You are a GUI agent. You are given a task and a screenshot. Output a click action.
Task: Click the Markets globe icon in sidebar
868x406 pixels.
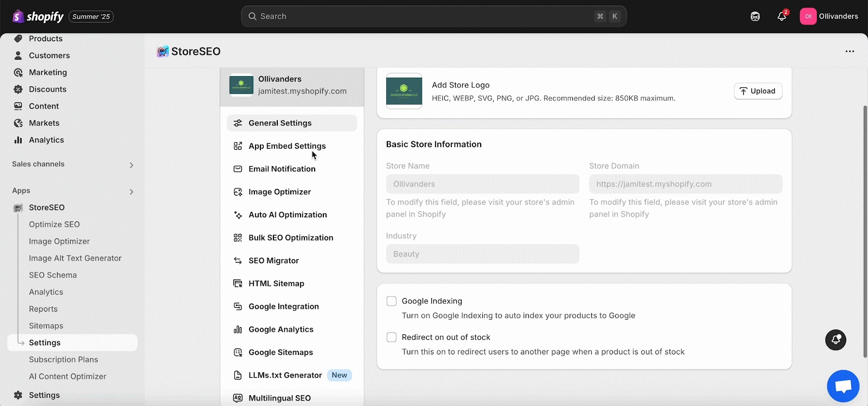pyautogui.click(x=18, y=123)
